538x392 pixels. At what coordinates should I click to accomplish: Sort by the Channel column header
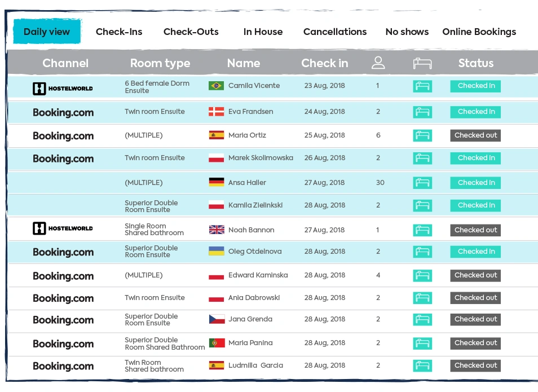65,63
